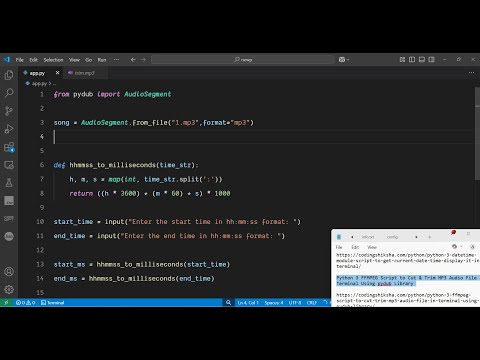Click start_time on line 10

(73, 222)
